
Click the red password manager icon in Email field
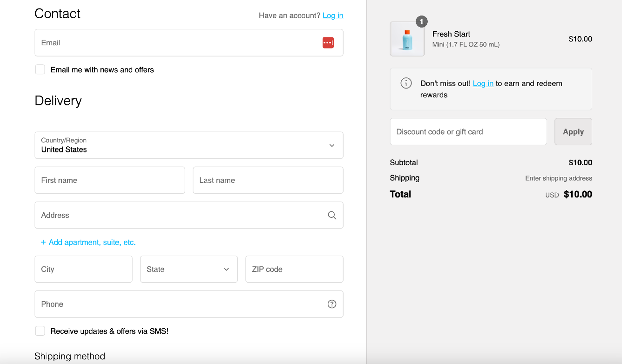click(328, 43)
